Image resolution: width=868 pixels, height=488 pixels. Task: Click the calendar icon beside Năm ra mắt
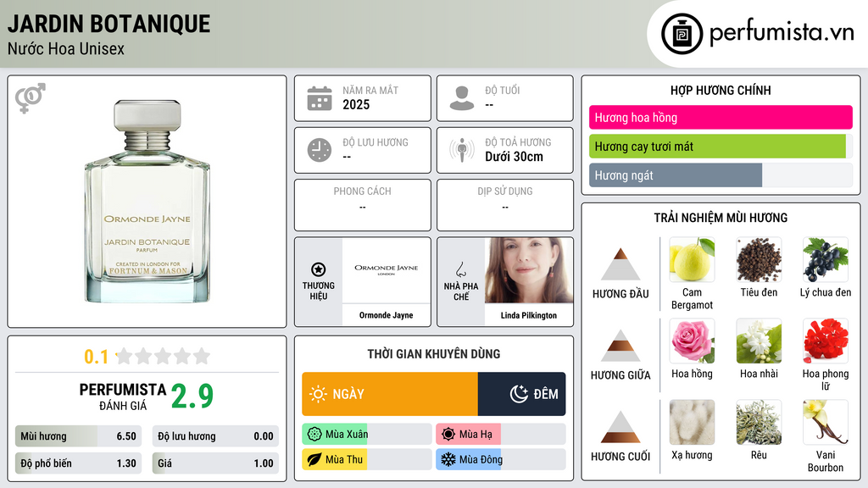tap(320, 98)
